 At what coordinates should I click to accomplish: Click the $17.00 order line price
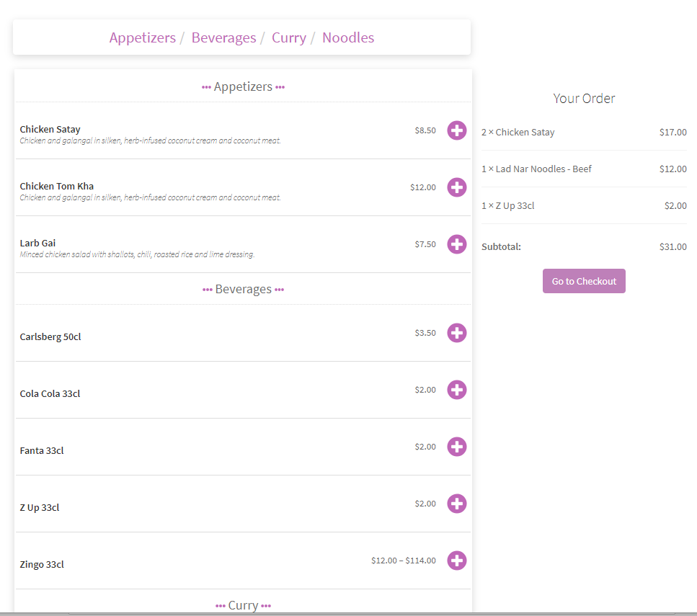pyautogui.click(x=673, y=132)
